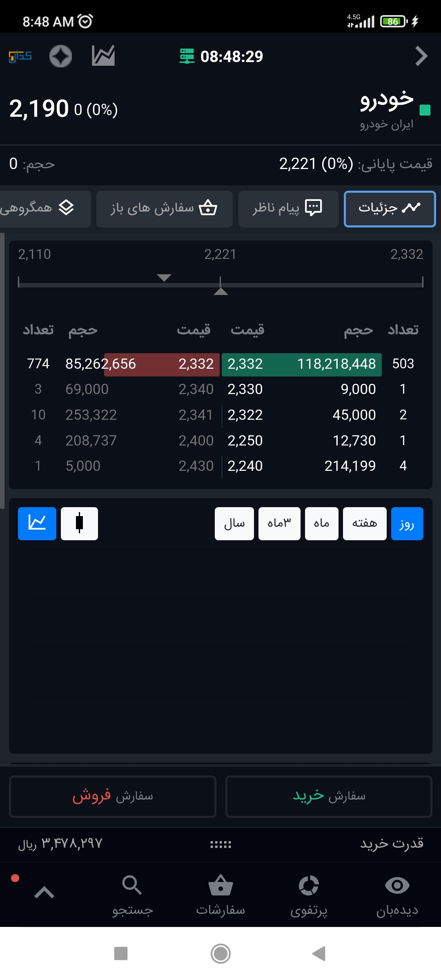The height and width of the screenshot is (980, 441).
Task: Open پرتفوی portfolio in the bottom navigation
Action: (309, 895)
